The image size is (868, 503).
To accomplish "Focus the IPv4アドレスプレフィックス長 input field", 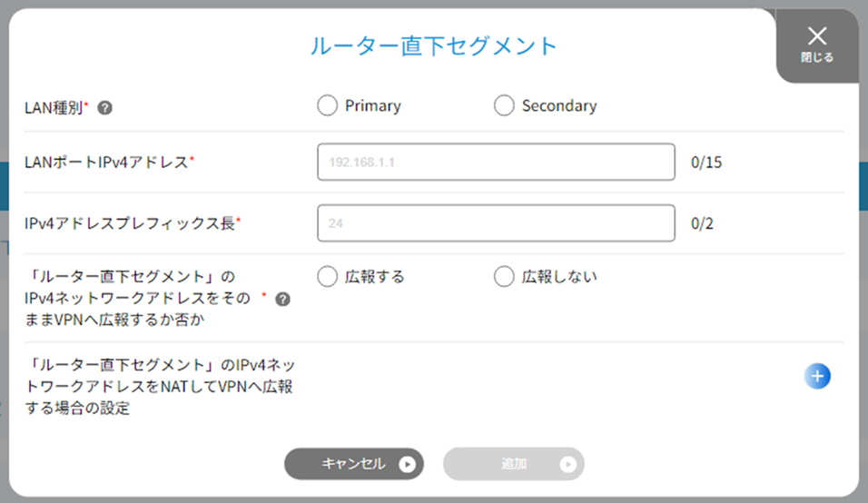I will 496,223.
